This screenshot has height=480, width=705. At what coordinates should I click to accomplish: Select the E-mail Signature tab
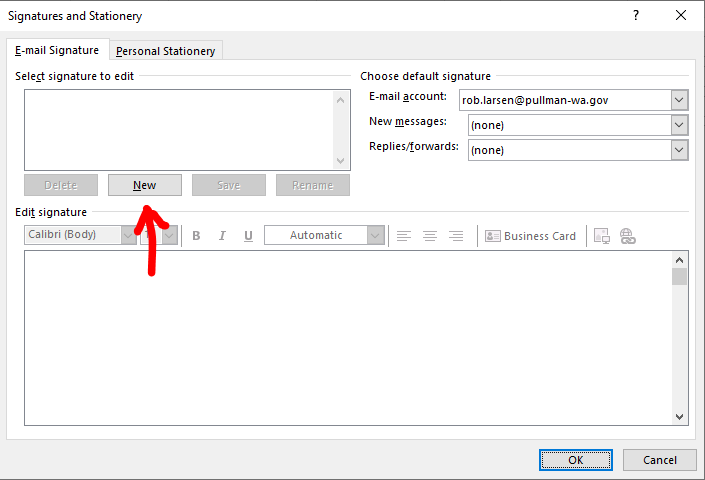point(57,50)
